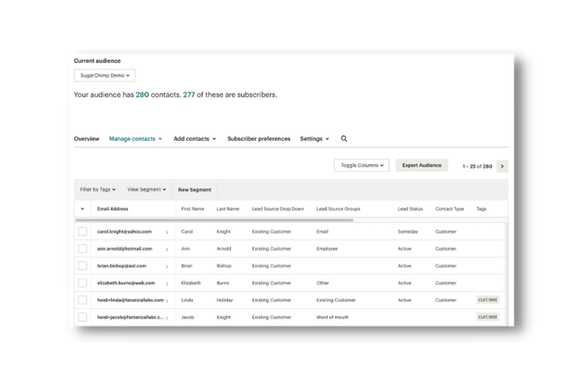Open the select-all dropdown arrow in header
This screenshot has height=392, width=588.
(x=82, y=209)
